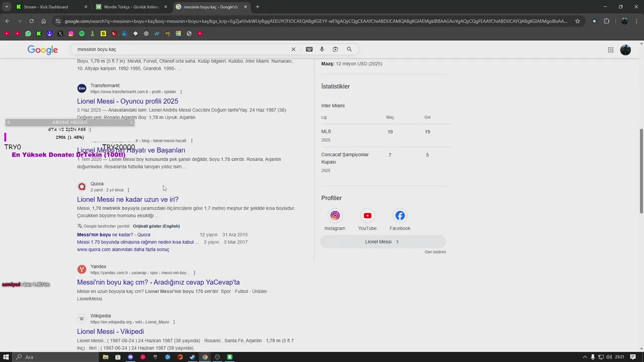Open Yandex result options menu

(x=194, y=273)
